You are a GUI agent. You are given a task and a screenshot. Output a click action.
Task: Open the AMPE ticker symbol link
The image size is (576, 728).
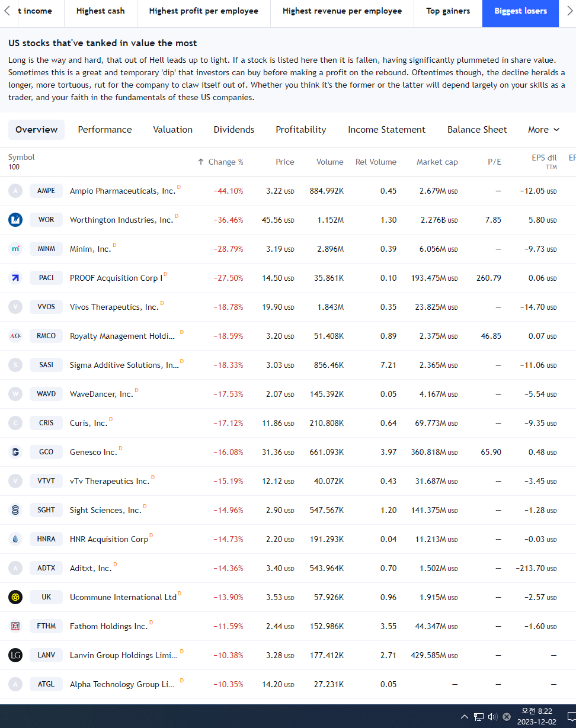pyautogui.click(x=46, y=191)
